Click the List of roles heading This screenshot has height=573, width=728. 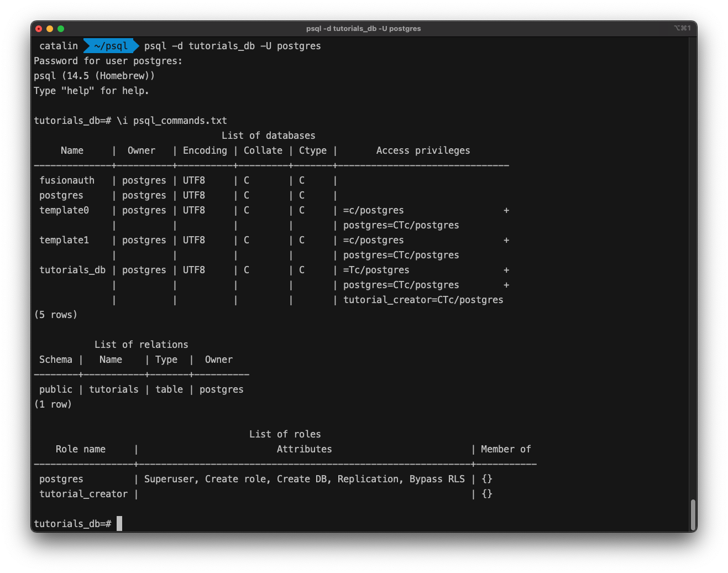(285, 434)
